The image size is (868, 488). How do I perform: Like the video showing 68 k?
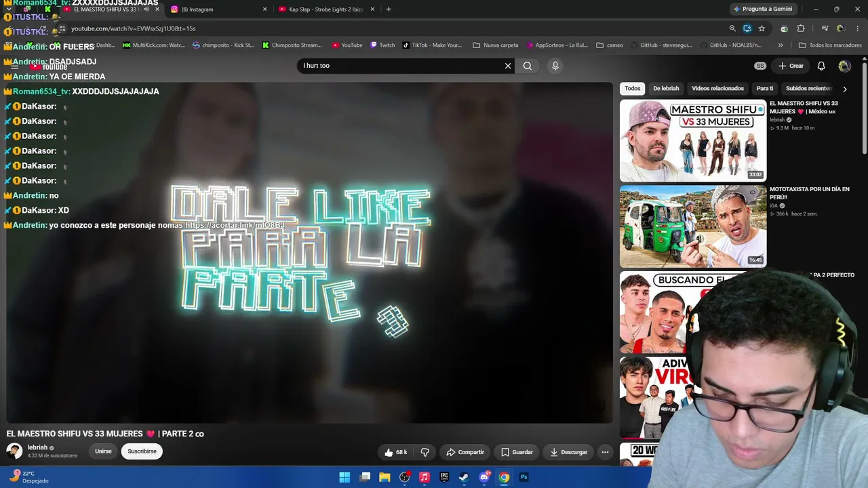(x=397, y=452)
